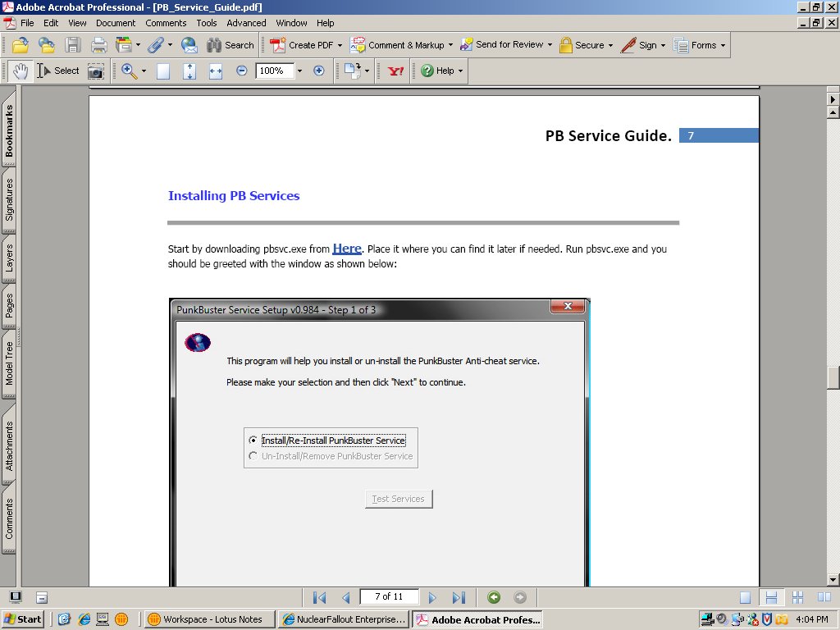840x630 pixels.
Task: Click the Yahoo toolbar icon
Action: tap(396, 71)
